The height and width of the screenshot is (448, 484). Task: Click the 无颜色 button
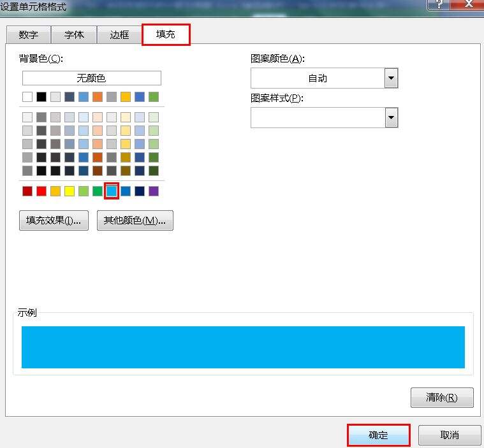point(92,78)
